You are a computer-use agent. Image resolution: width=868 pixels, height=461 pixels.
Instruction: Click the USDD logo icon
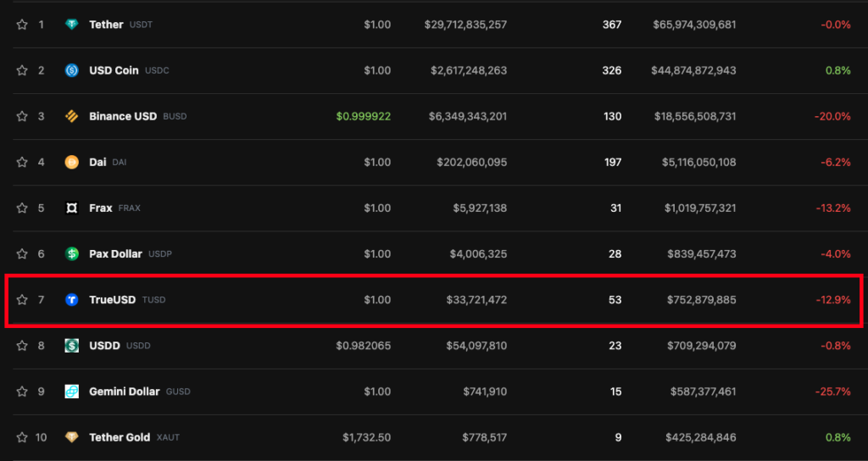click(72, 346)
